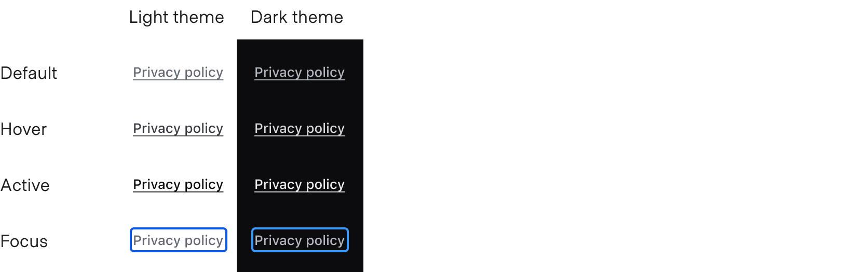Select the Default row label

[x=29, y=73]
